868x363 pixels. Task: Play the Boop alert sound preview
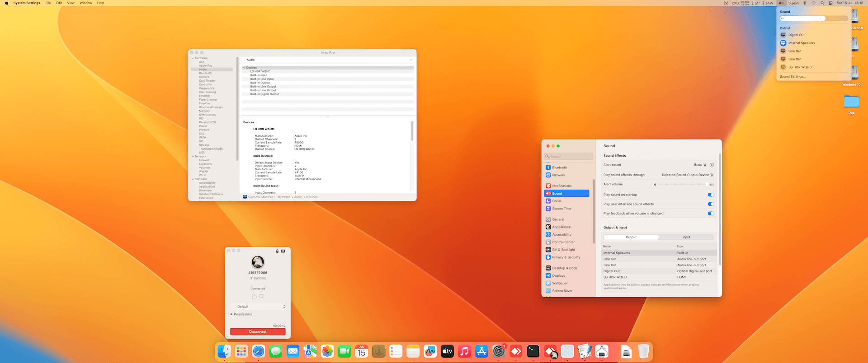[x=712, y=165]
